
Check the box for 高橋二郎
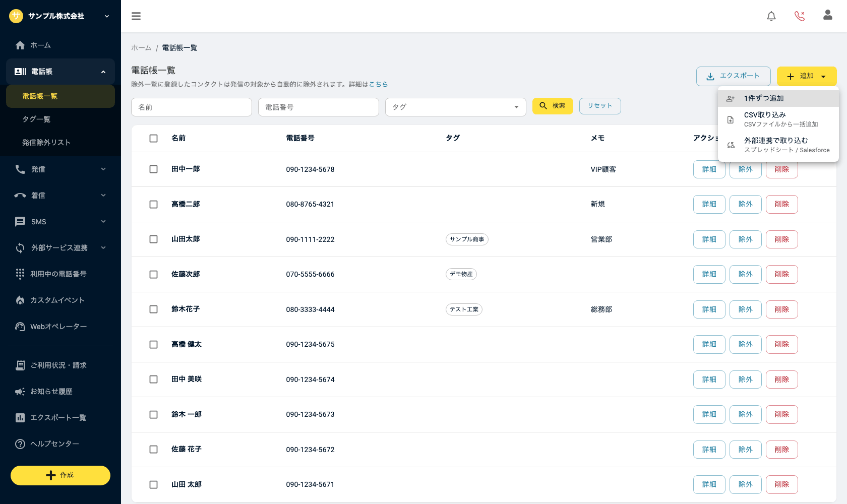click(154, 205)
